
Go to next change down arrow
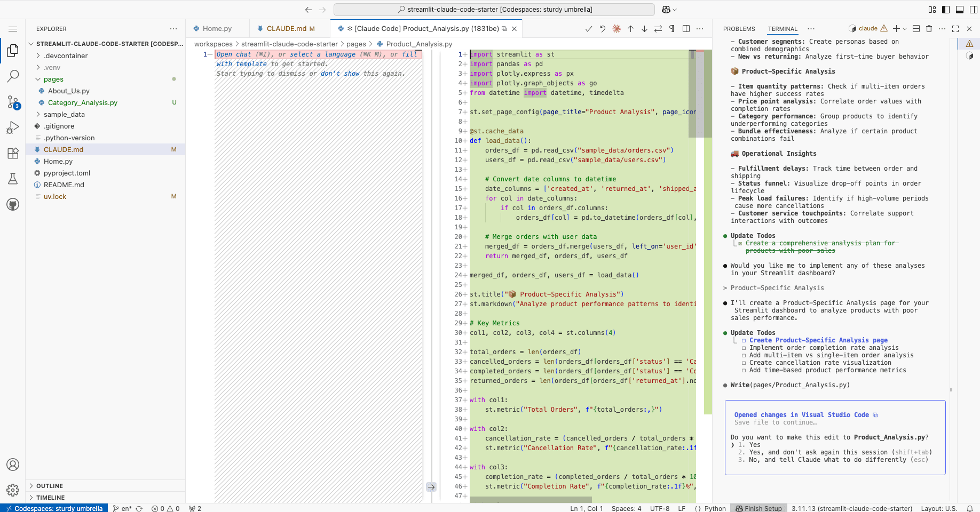644,29
